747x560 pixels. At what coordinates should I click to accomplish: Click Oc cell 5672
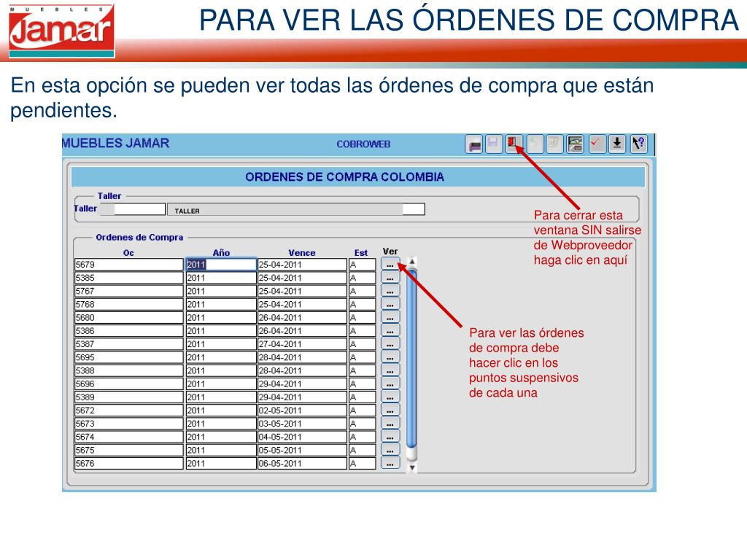tap(128, 411)
